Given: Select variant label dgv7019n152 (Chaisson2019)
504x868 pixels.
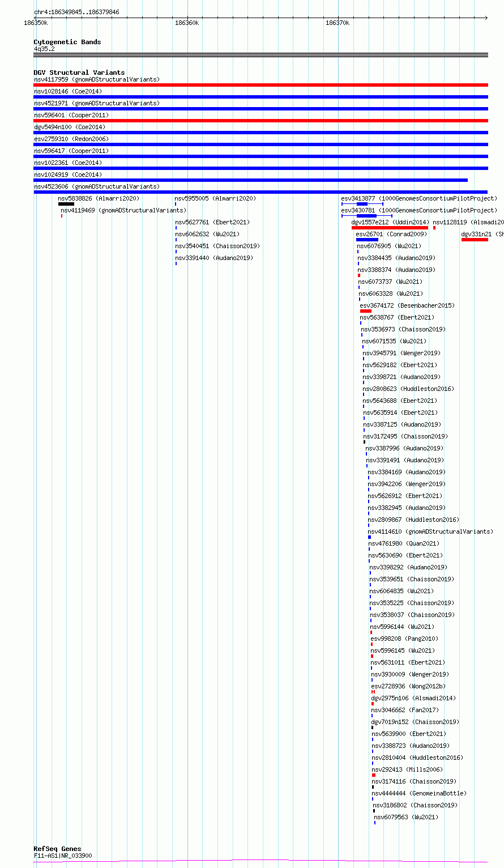Looking at the screenshot, I should point(415,722).
